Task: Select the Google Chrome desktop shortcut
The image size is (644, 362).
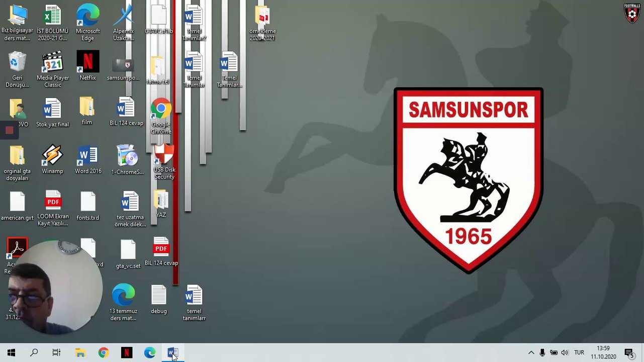Action: coord(161,117)
